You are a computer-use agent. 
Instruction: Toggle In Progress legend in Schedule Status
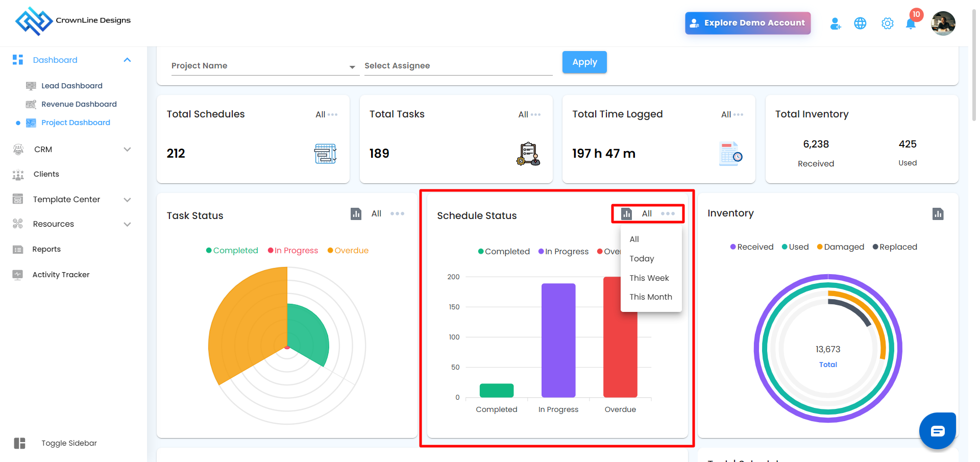563,252
